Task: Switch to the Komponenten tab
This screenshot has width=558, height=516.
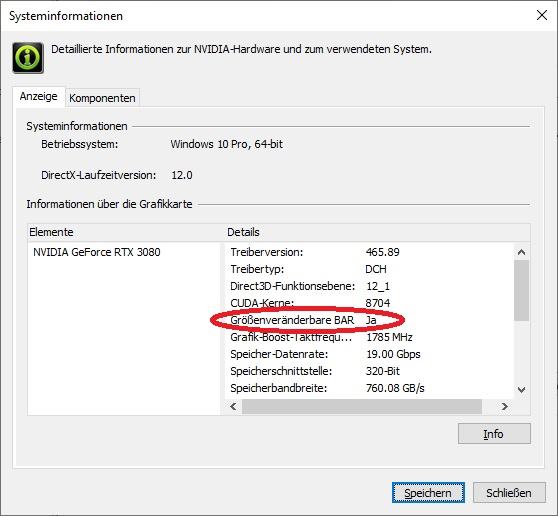Action: 102,98
